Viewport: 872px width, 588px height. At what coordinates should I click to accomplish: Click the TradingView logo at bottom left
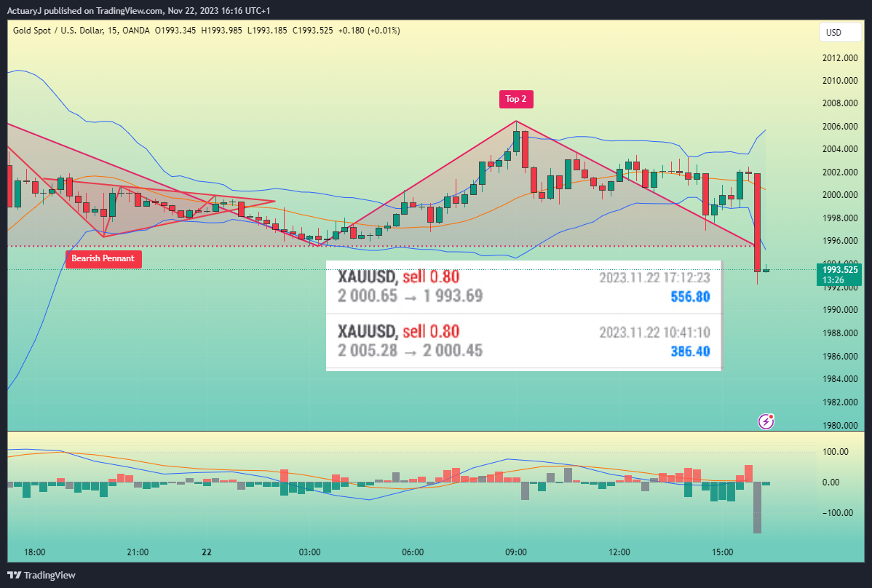coord(41,575)
